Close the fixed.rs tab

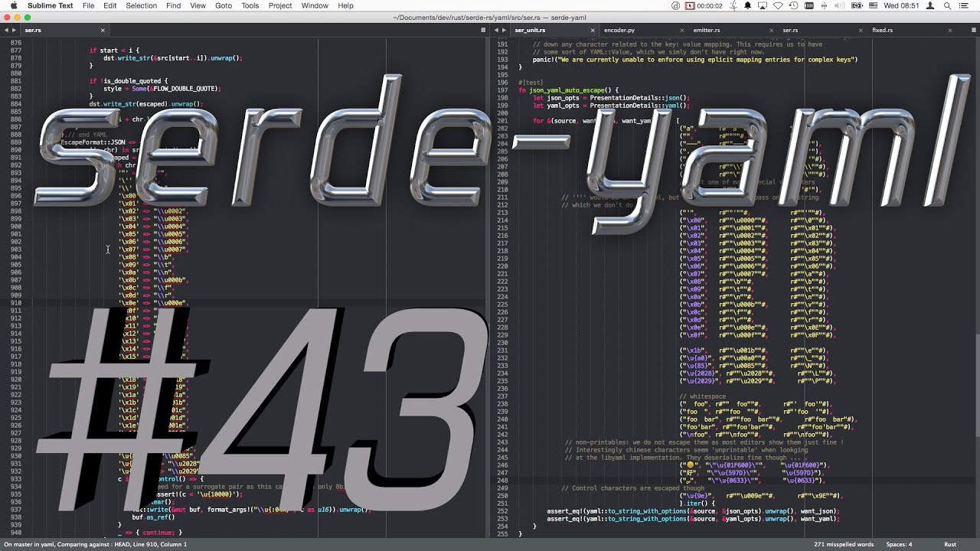pyautogui.click(x=950, y=30)
